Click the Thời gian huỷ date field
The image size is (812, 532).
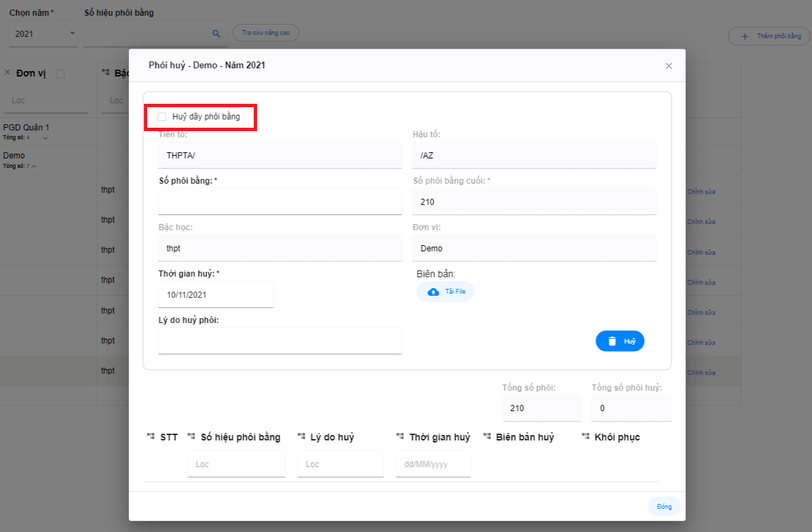tap(215, 295)
